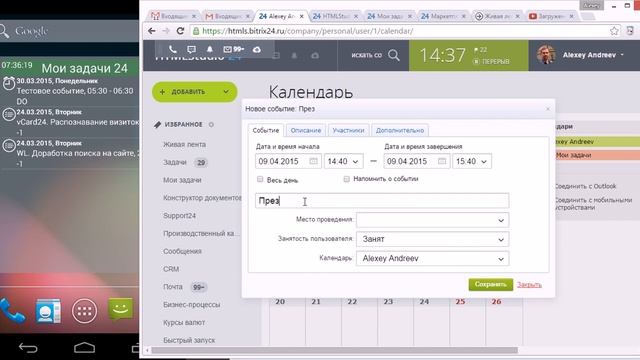
Task: Click the event name field containing През
Action: 382,201
